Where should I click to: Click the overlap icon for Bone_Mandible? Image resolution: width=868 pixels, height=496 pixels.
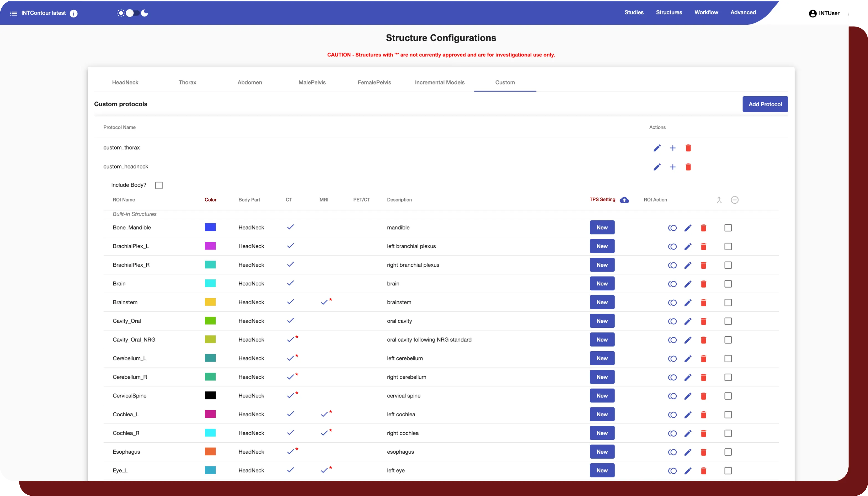[x=672, y=228]
